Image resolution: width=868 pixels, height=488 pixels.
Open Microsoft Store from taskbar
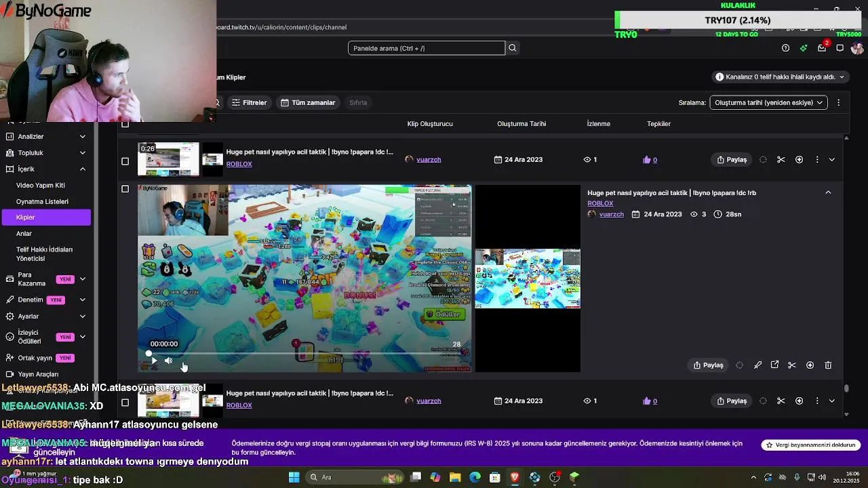coord(495,477)
